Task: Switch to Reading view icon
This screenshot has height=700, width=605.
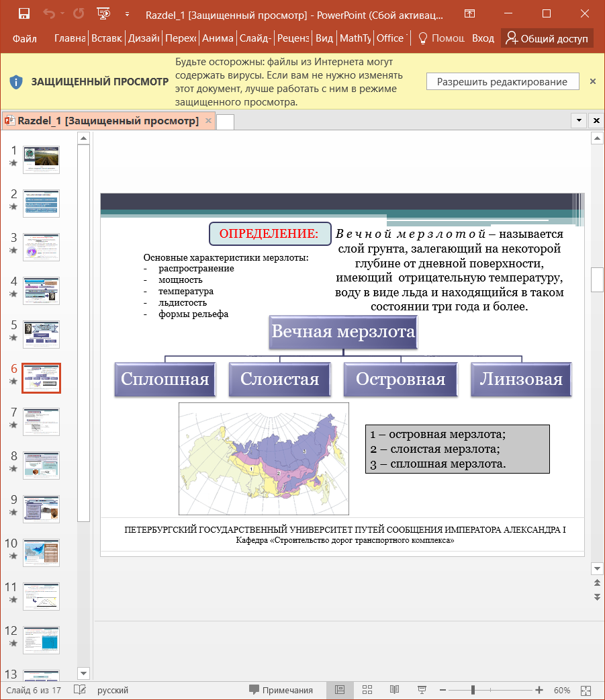Action: coord(394,690)
